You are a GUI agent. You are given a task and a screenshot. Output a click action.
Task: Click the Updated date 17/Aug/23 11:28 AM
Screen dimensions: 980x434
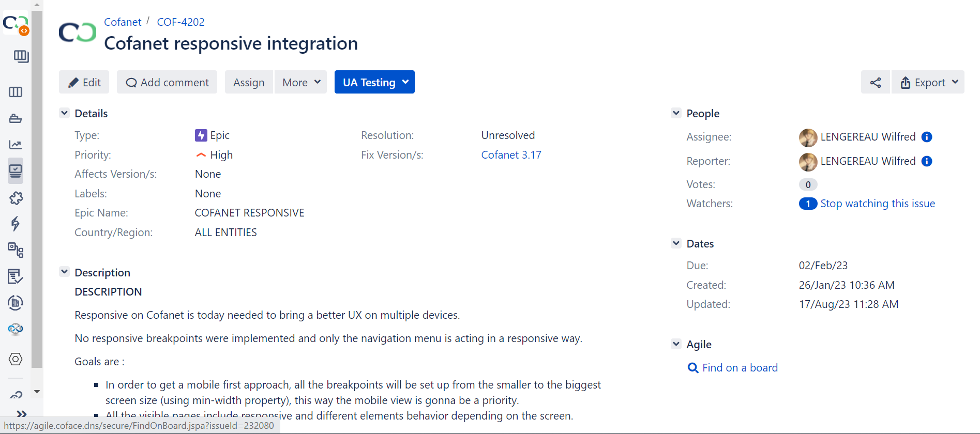point(849,304)
